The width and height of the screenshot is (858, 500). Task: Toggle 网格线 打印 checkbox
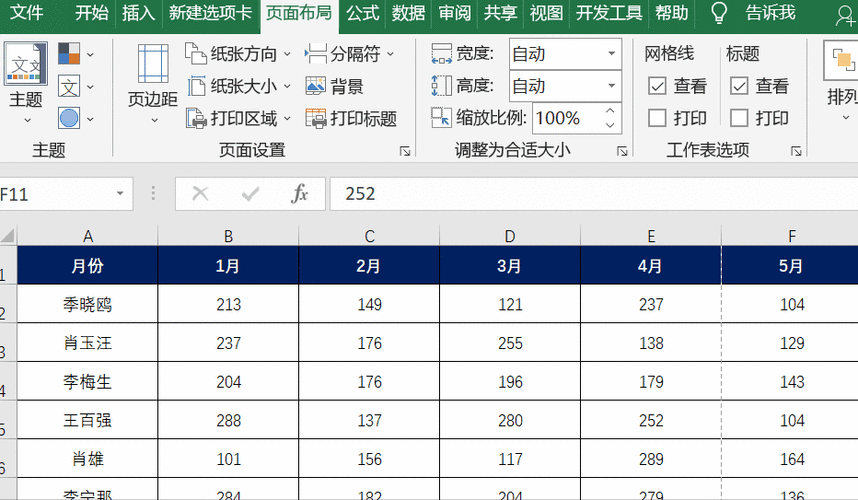[x=657, y=118]
